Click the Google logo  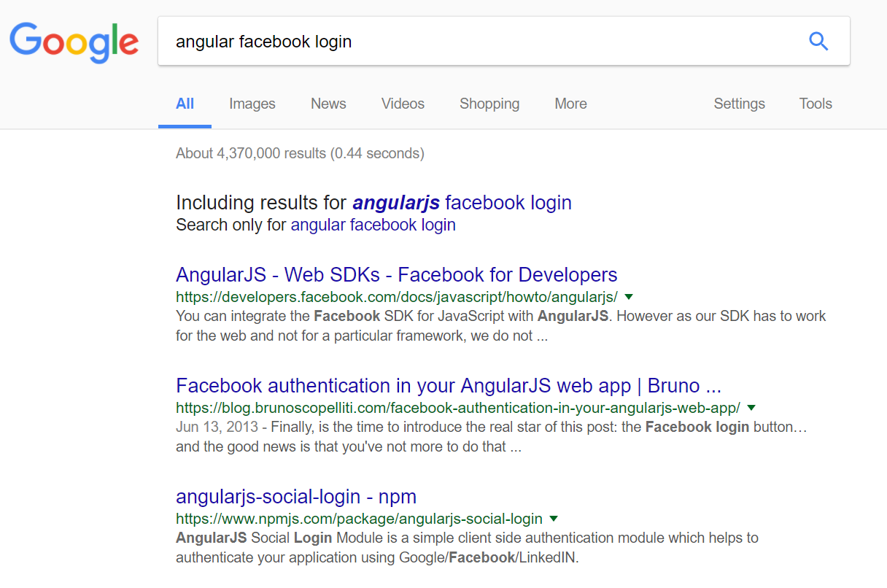pyautogui.click(x=74, y=42)
